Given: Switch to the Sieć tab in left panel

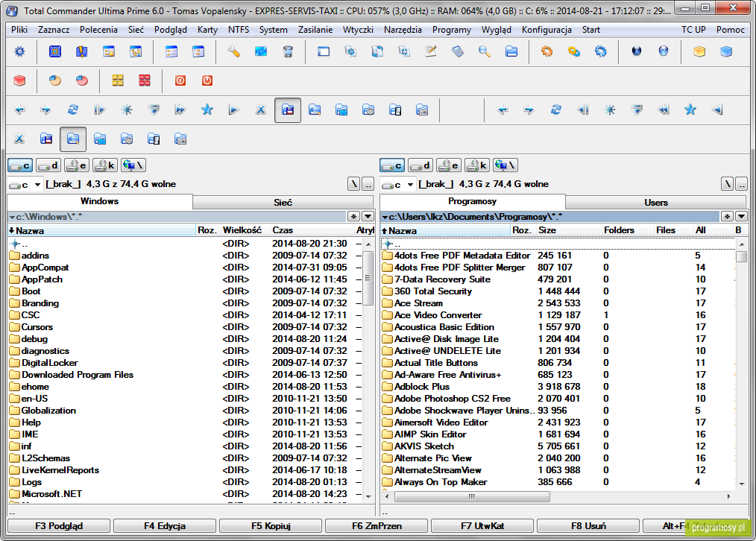Looking at the screenshot, I should click(283, 203).
